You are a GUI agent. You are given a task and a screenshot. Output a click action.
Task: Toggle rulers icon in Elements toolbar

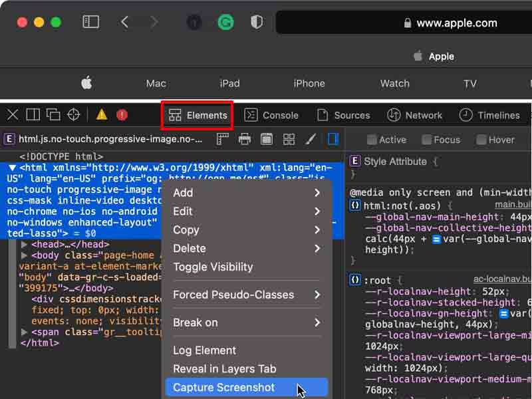[x=223, y=139]
